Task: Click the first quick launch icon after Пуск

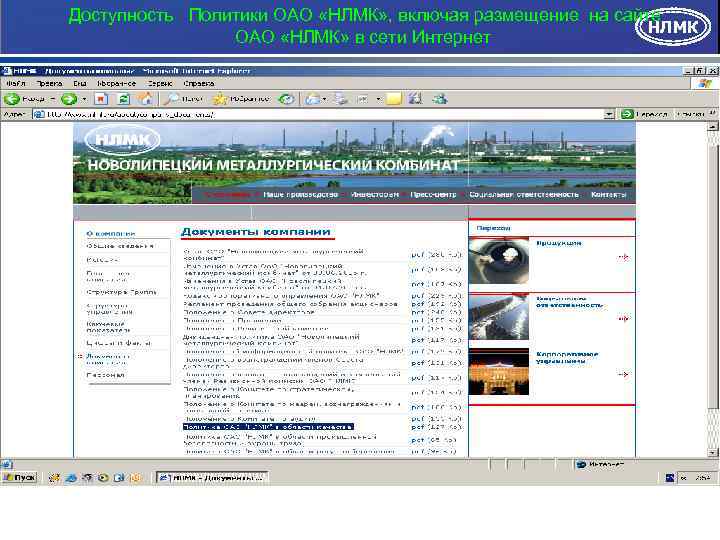Action: (x=54, y=478)
